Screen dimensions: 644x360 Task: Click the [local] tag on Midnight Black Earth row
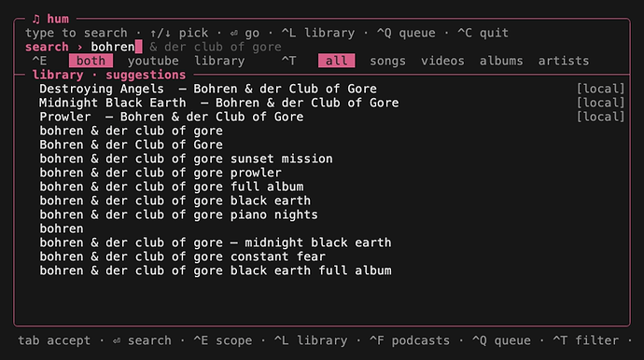click(600, 103)
